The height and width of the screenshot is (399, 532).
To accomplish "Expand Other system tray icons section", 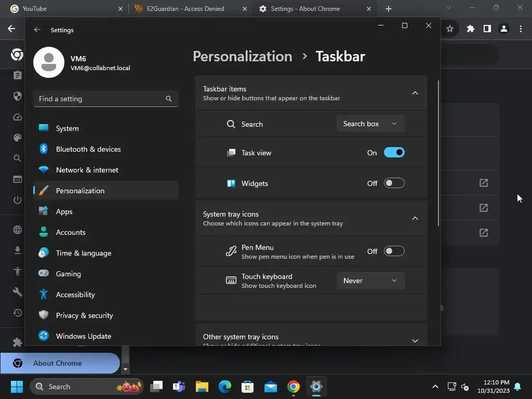I will coord(415,340).
